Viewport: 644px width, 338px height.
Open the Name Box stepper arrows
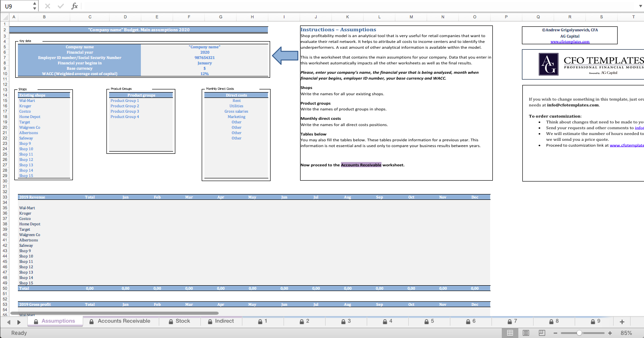pos(35,6)
